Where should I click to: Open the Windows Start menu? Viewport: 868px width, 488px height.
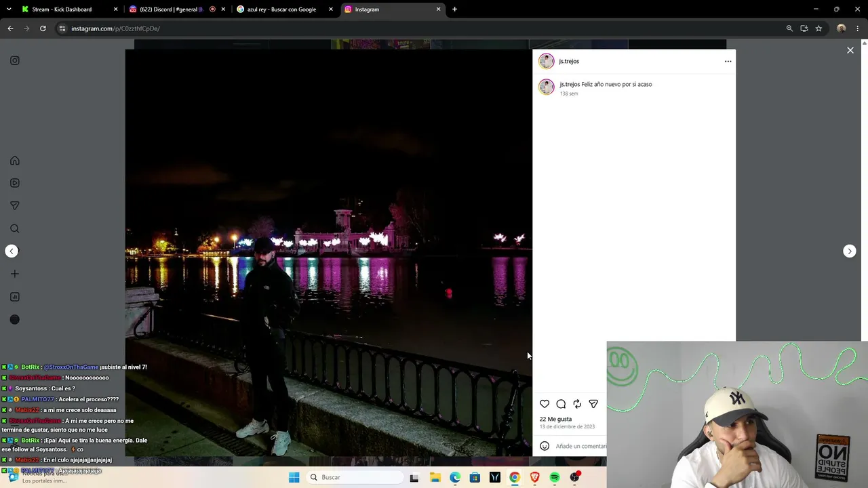[294, 477]
